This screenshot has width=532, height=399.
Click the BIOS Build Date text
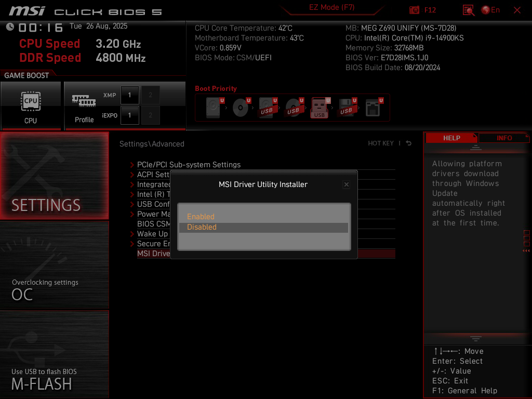pyautogui.click(x=393, y=68)
